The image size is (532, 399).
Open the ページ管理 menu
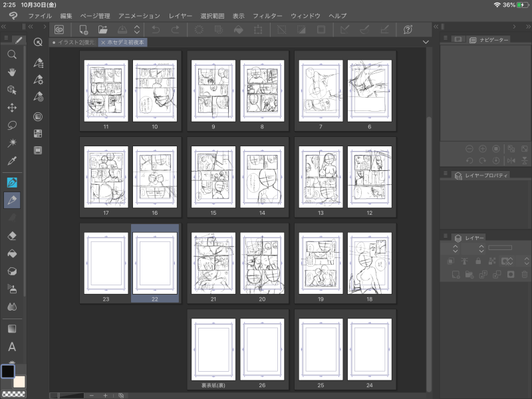pos(95,16)
